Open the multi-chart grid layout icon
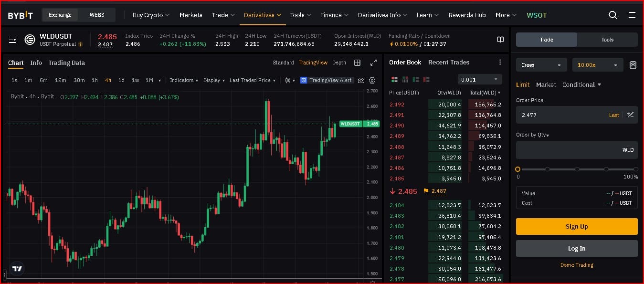 coord(357,63)
